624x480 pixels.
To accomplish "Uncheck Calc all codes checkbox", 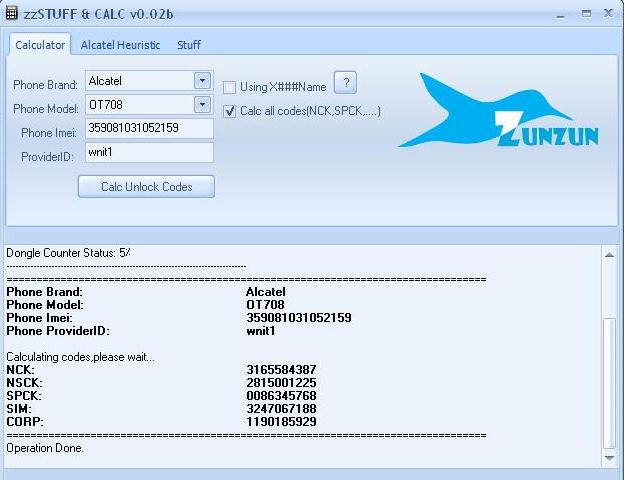I will point(230,111).
